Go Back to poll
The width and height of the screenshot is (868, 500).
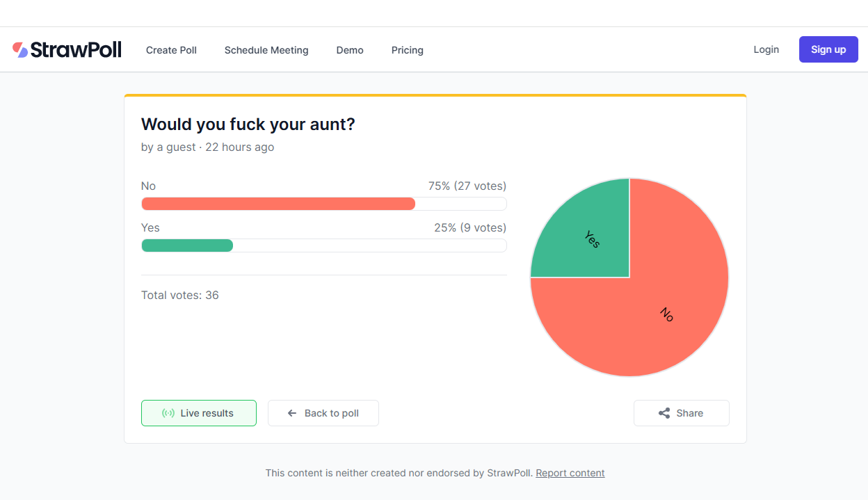323,413
